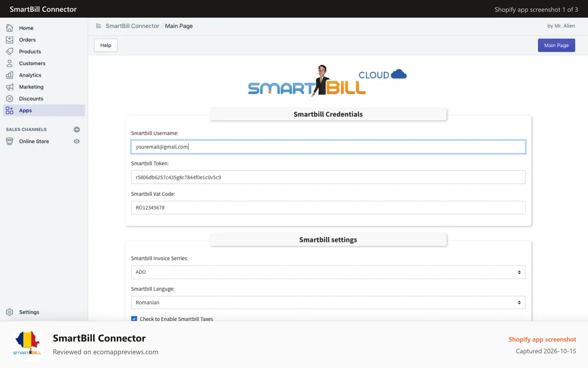Click the Analytics bar chart icon

coord(9,75)
